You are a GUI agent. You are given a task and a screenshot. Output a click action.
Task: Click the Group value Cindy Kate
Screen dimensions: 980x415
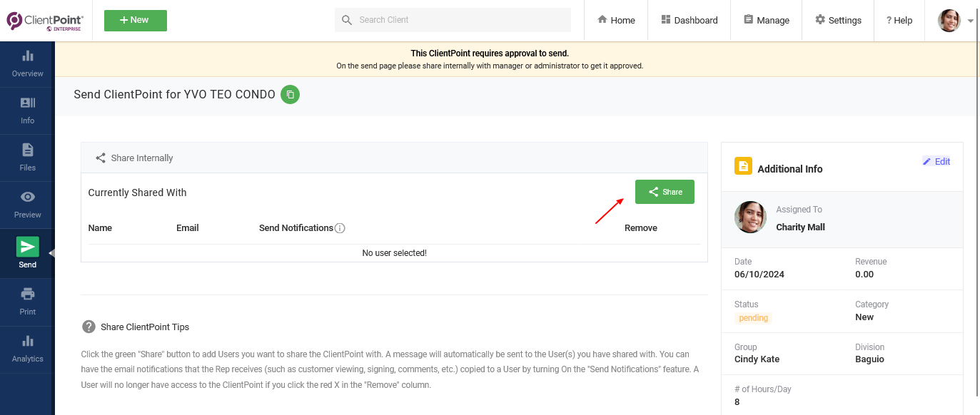[757, 359]
